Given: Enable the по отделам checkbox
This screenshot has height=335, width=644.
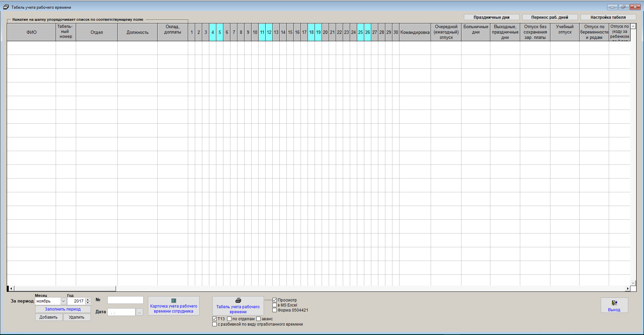Looking at the screenshot, I should coord(229,319).
